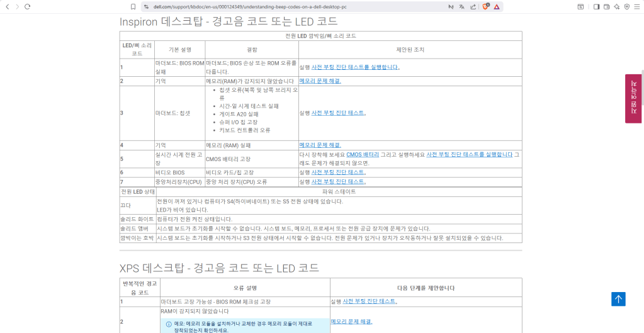Click the 솔리드 화이트 row label

click(137, 219)
